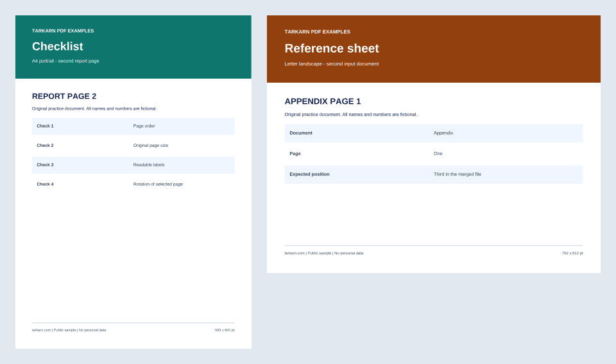Click the 'Page' row label on the Reference sheet
The width and height of the screenshot is (616, 364).
(295, 153)
